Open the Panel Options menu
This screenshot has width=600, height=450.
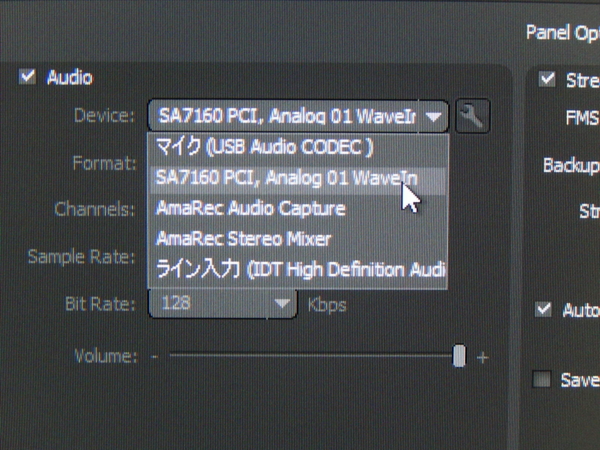click(562, 33)
